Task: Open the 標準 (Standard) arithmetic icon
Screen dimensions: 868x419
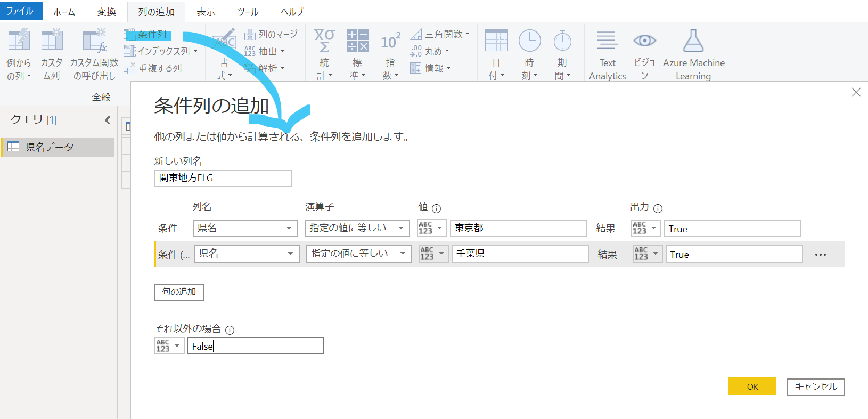Action: [357, 41]
